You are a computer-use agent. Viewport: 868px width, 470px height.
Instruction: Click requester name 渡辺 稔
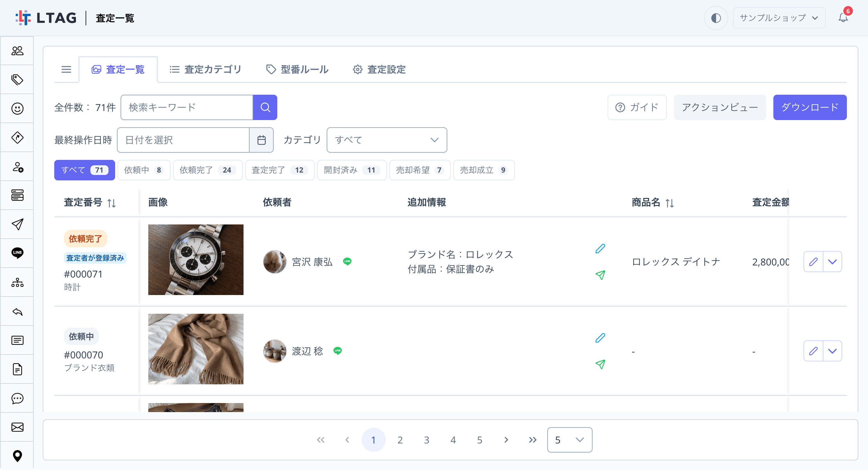coord(307,351)
